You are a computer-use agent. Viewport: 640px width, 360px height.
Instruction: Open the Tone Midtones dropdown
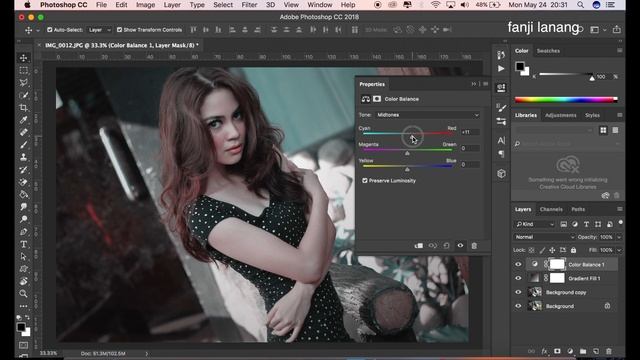click(427, 115)
